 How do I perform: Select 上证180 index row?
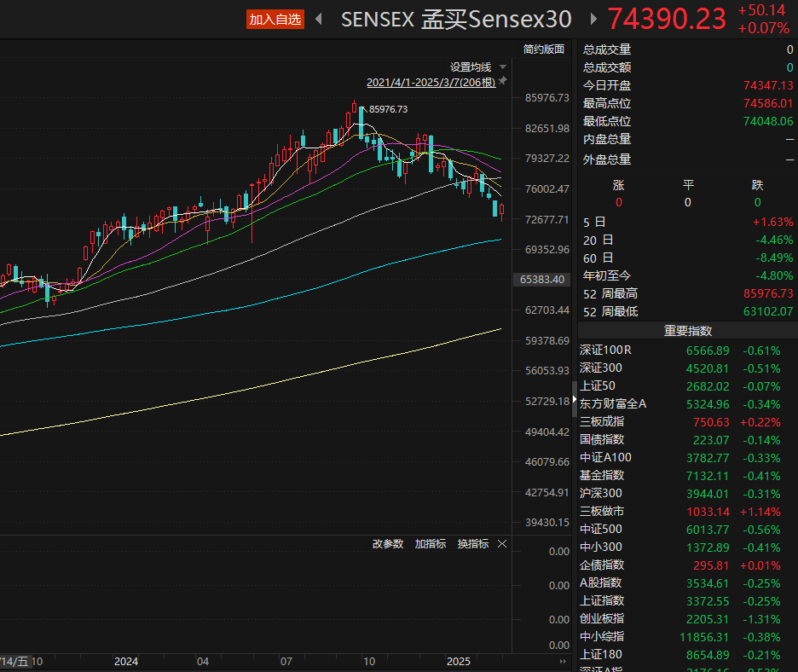coord(687,655)
